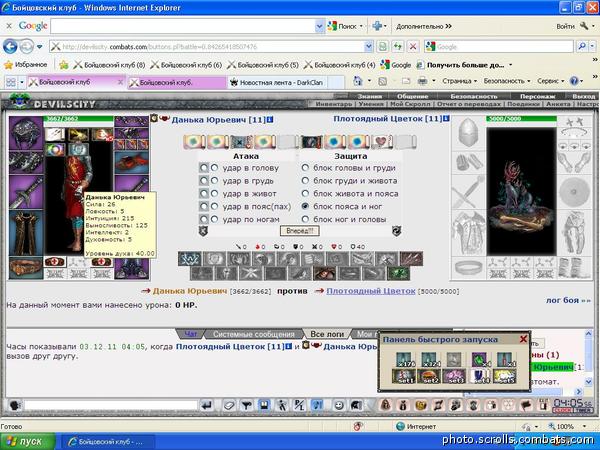Open quick tabs list dropdown arrow
Viewport: 600px width, 450px height.
pyautogui.click(x=22, y=82)
